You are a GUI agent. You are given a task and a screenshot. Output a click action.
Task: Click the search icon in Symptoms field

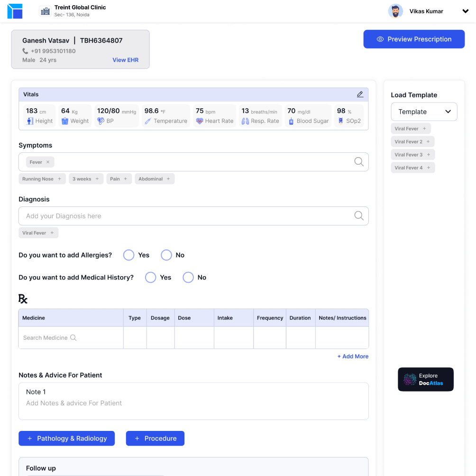click(x=359, y=162)
